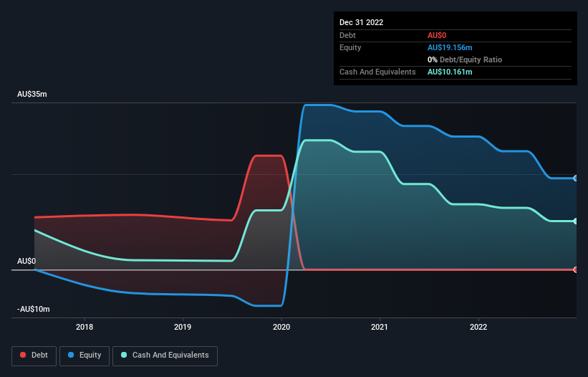
Task: Click the Dec 31 2022 tooltip date
Action: point(361,22)
